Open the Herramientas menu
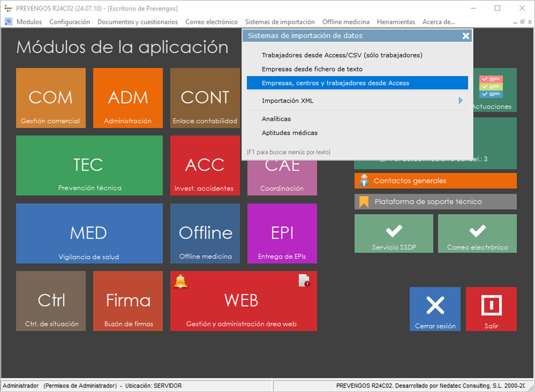This screenshot has width=535, height=392. point(396,22)
